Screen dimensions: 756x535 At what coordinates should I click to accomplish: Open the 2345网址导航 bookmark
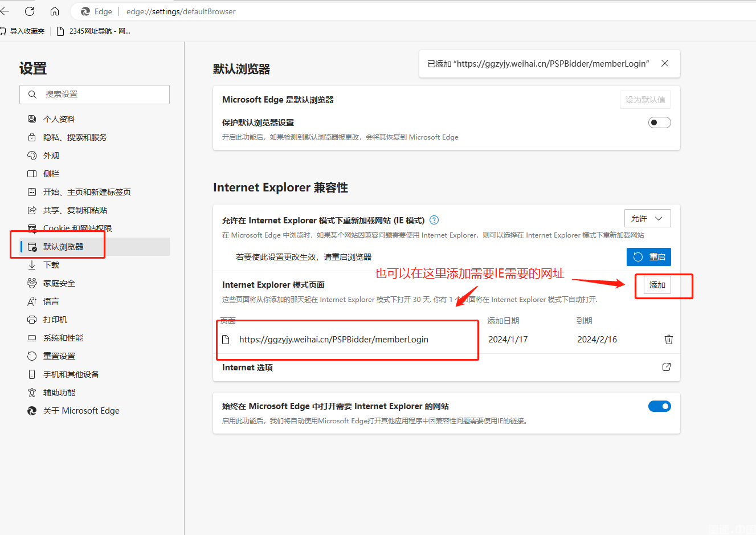click(93, 31)
